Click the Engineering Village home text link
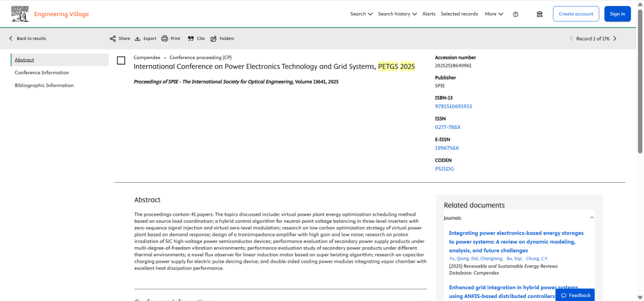This screenshot has width=644, height=301. (61, 14)
